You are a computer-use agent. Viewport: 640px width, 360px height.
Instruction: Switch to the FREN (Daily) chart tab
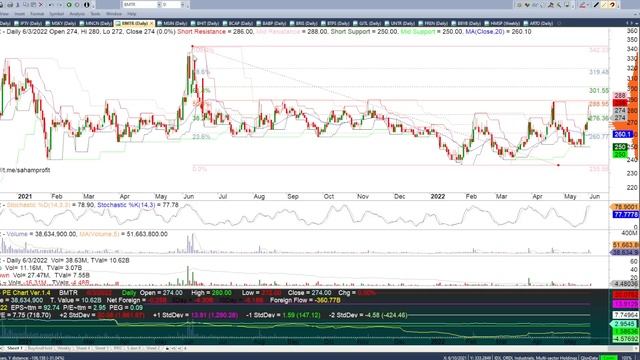point(433,23)
